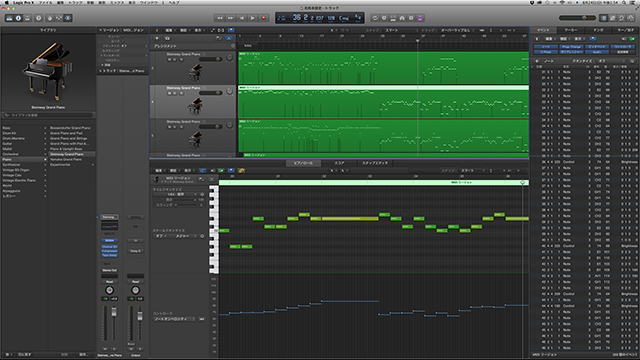Toggle the Inspector button in control bar

18,18
